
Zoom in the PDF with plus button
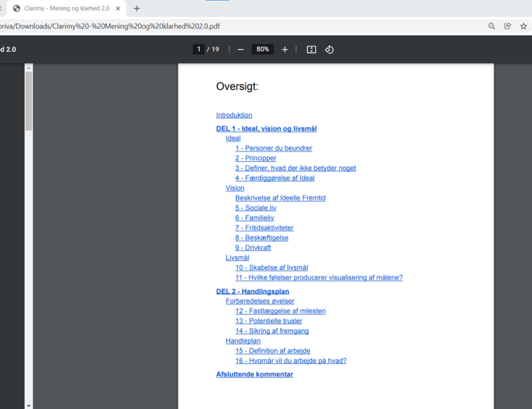click(x=285, y=50)
